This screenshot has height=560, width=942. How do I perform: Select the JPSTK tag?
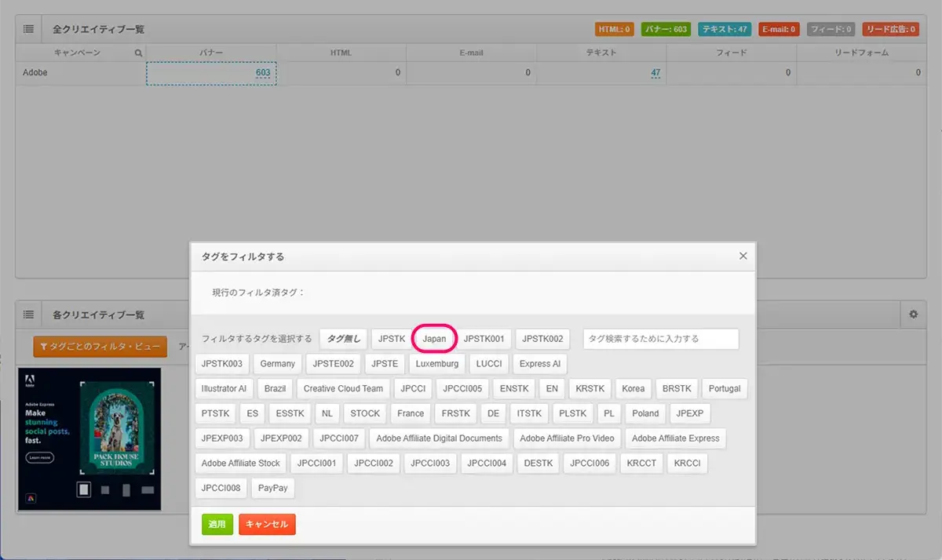[392, 339]
